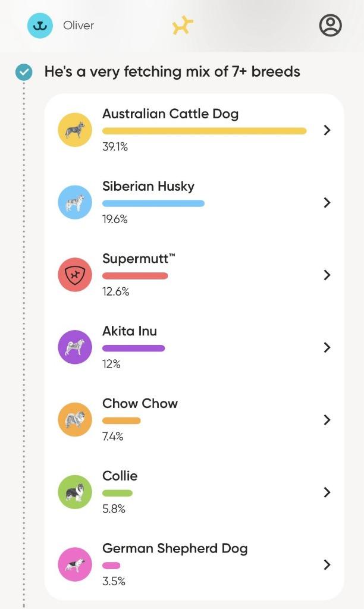Expand Chow Chow details chevron

point(327,420)
